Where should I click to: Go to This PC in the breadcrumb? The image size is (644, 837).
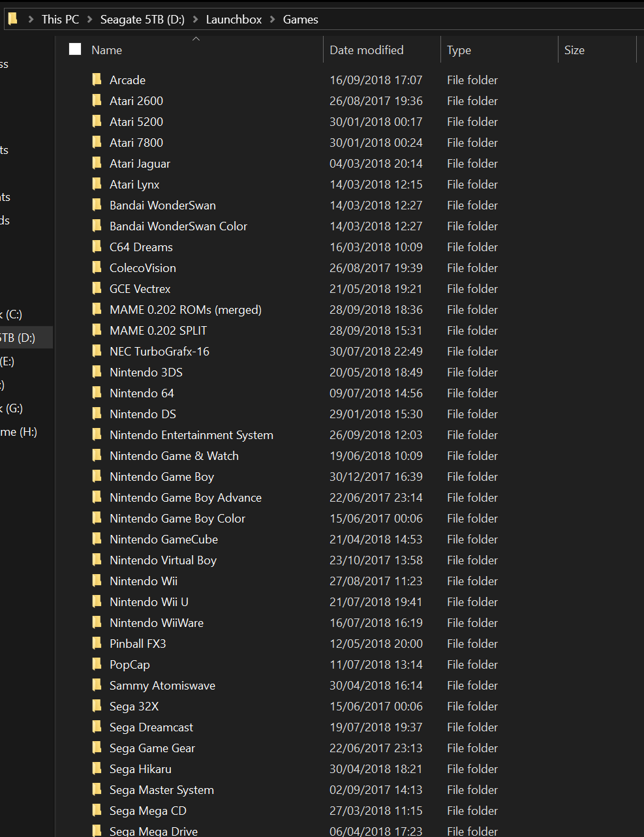click(x=60, y=20)
